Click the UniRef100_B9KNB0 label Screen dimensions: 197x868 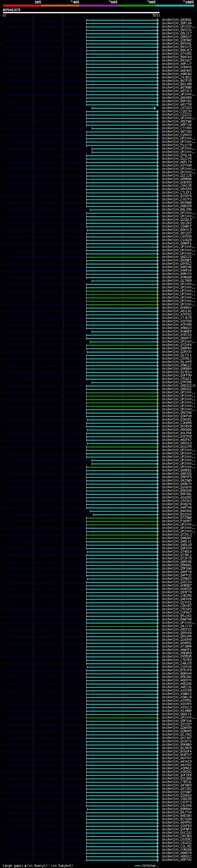[x=176, y=744]
